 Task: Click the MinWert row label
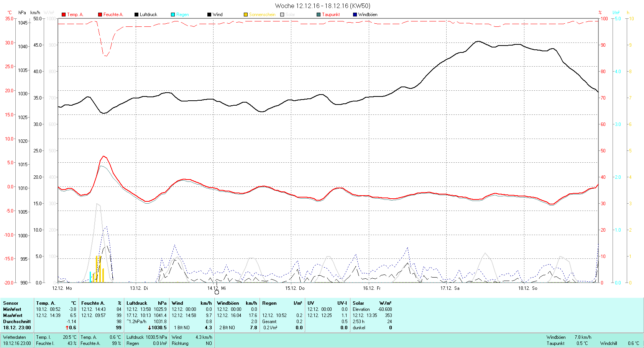pyautogui.click(x=12, y=309)
